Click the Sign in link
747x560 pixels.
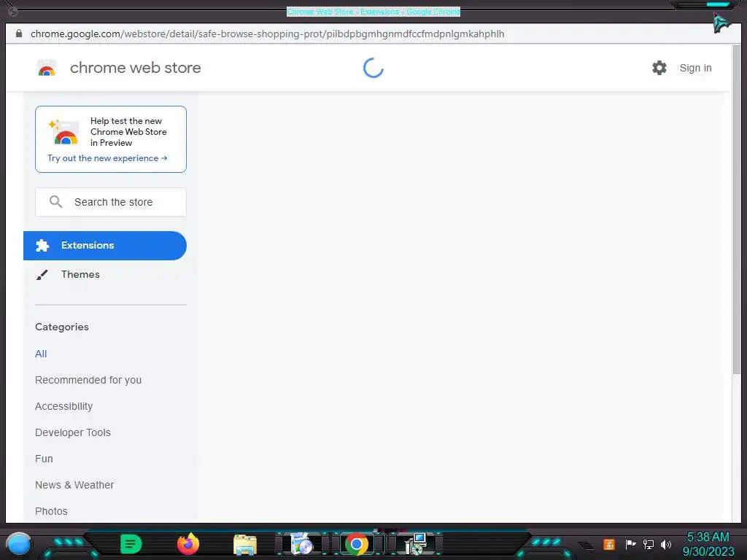click(695, 68)
